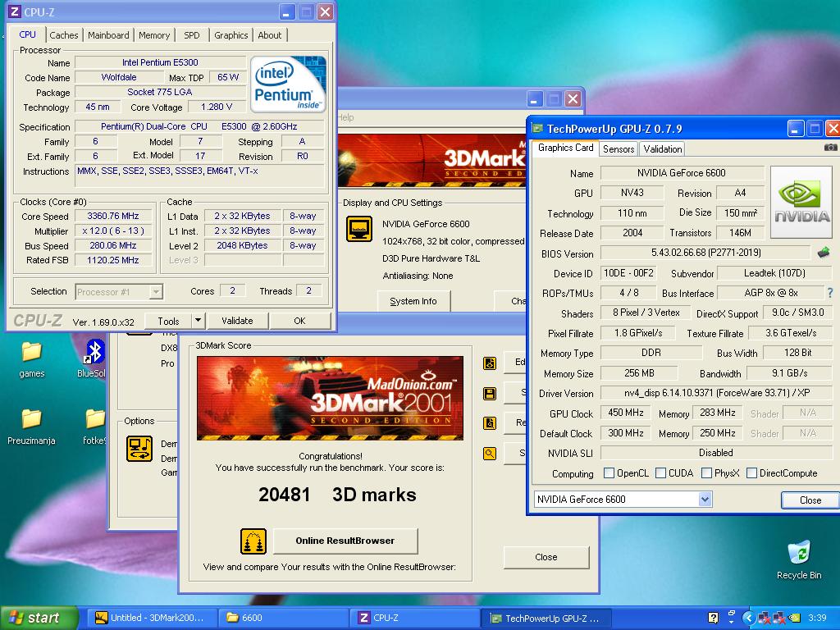Screen dimensions: 840x630
Task: Click the show hidden tray icons chevron
Action: pos(749,618)
